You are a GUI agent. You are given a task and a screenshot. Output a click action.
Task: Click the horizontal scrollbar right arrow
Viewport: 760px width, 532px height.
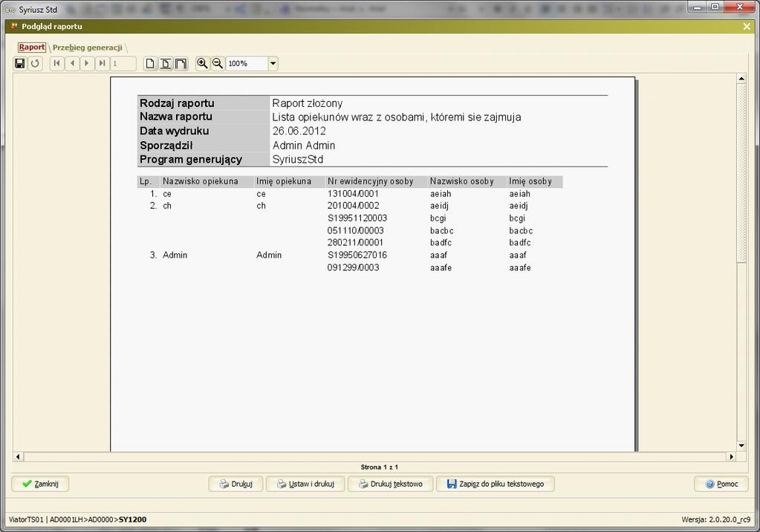click(x=732, y=456)
